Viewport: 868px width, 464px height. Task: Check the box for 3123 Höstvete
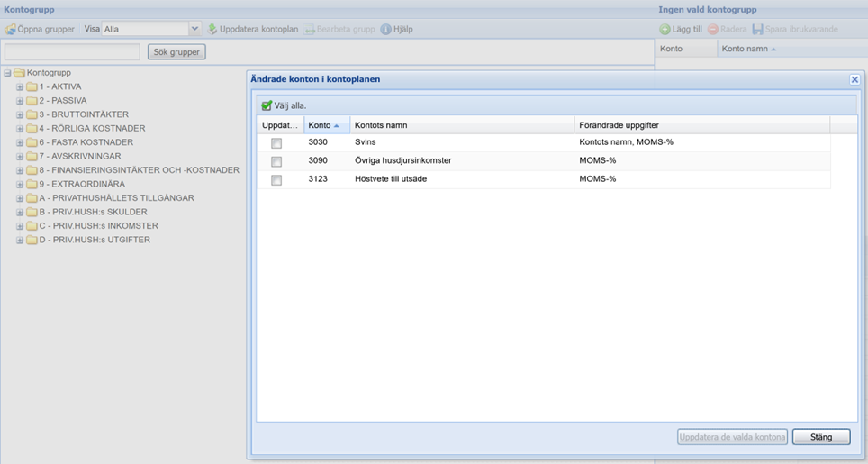(276, 180)
